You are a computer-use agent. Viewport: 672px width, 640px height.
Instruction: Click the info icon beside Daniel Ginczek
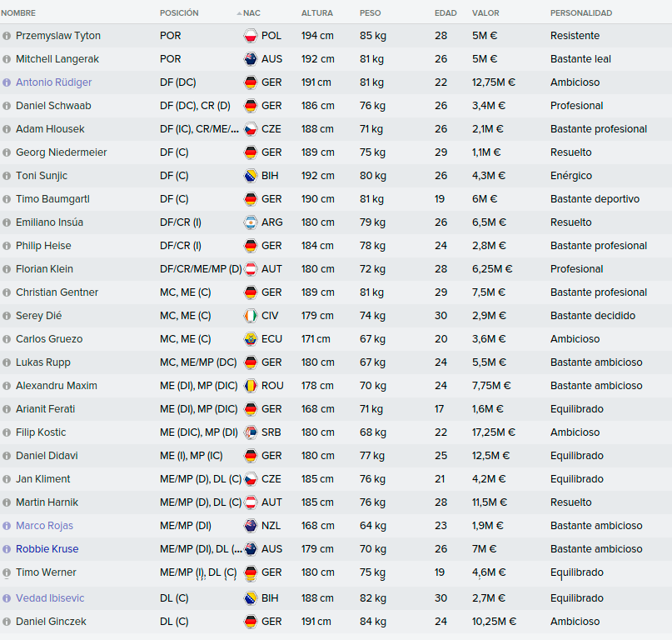(x=7, y=622)
